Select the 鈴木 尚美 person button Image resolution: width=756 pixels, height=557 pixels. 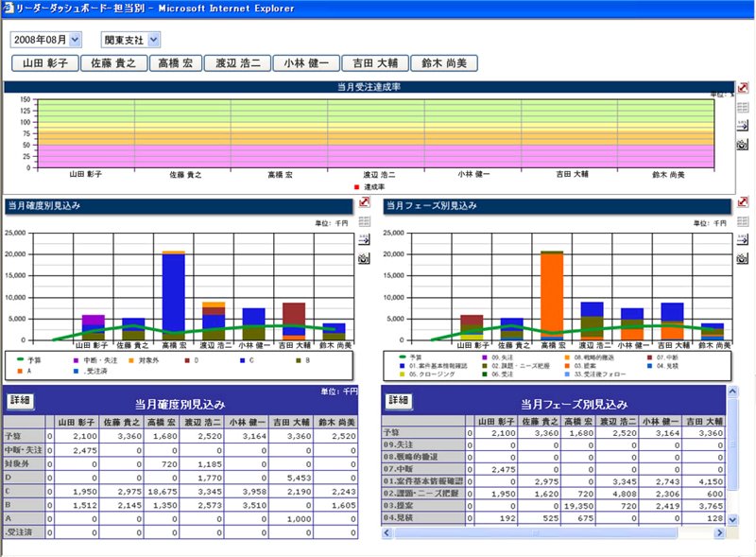[x=444, y=63]
